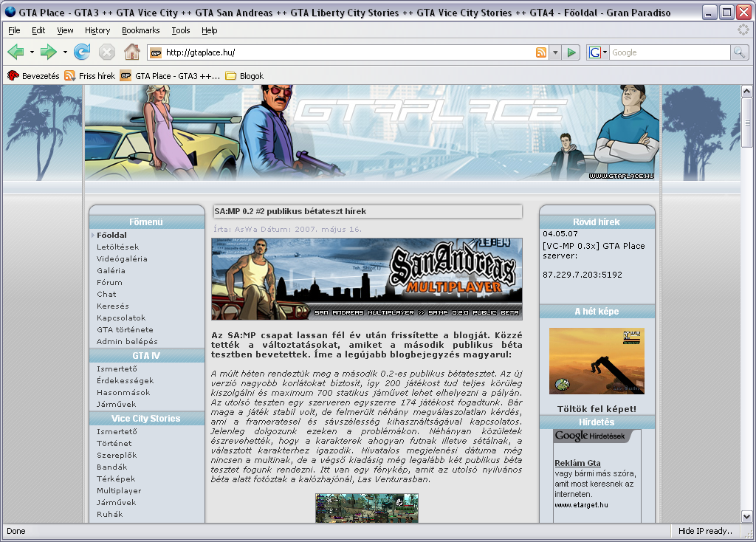Screen dimensions: 756x542
Task: Click the server address 87.229.7.203:5192
Action: pyautogui.click(x=583, y=275)
